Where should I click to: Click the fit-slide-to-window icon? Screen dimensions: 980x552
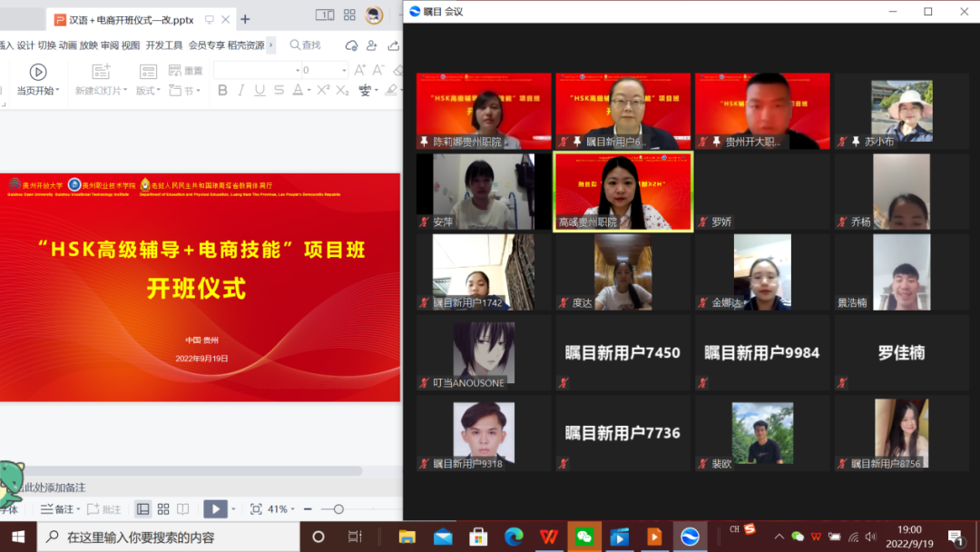(x=256, y=509)
